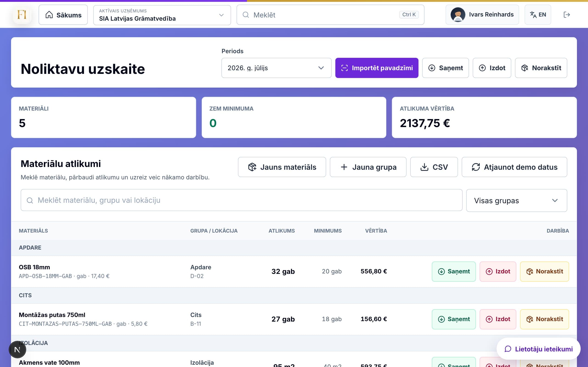This screenshot has width=588, height=367.
Task: Click the logout icon in header
Action: pos(567,15)
